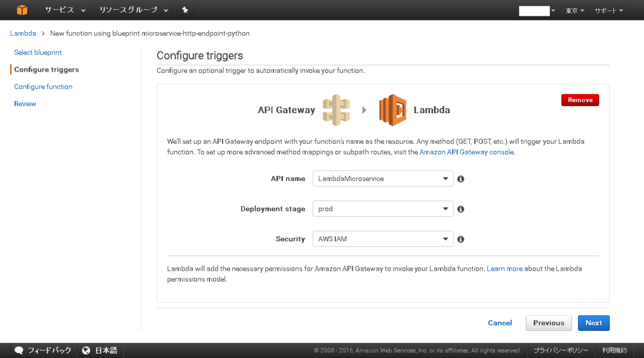Click the "Configure triggers" heading
Screen dimensions: 644x358
[x=199, y=55]
